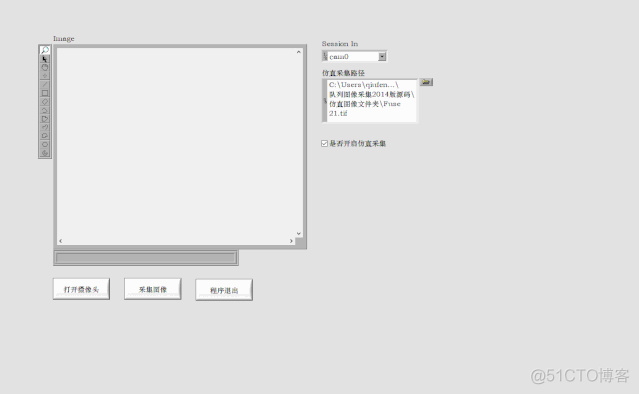Image resolution: width=639 pixels, height=394 pixels.
Task: Select the Line ROI tool
Action: pyautogui.click(x=45, y=84)
